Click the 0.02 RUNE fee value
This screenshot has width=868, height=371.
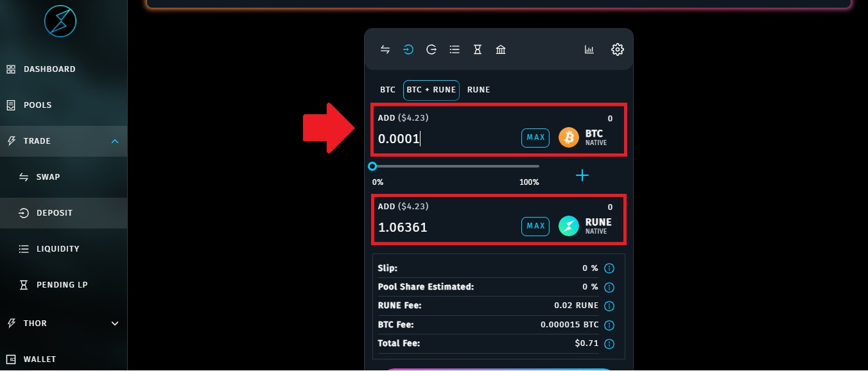(576, 306)
